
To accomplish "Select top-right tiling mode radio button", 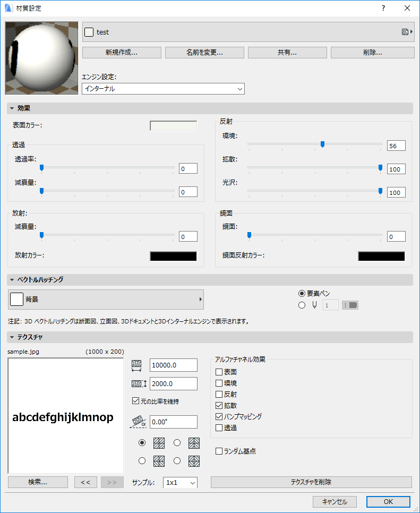I will [177, 443].
